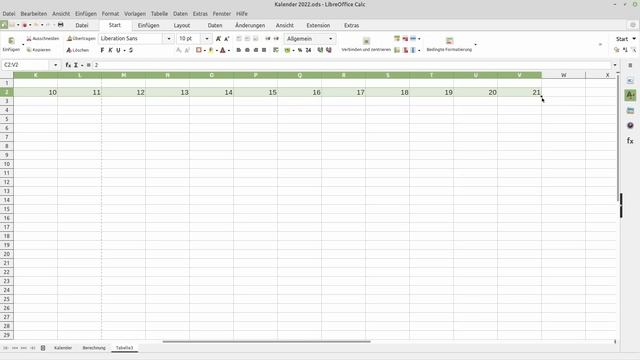This screenshot has width=640, height=360.
Task: Apply the yellow background highlight color
Action: pos(211,50)
